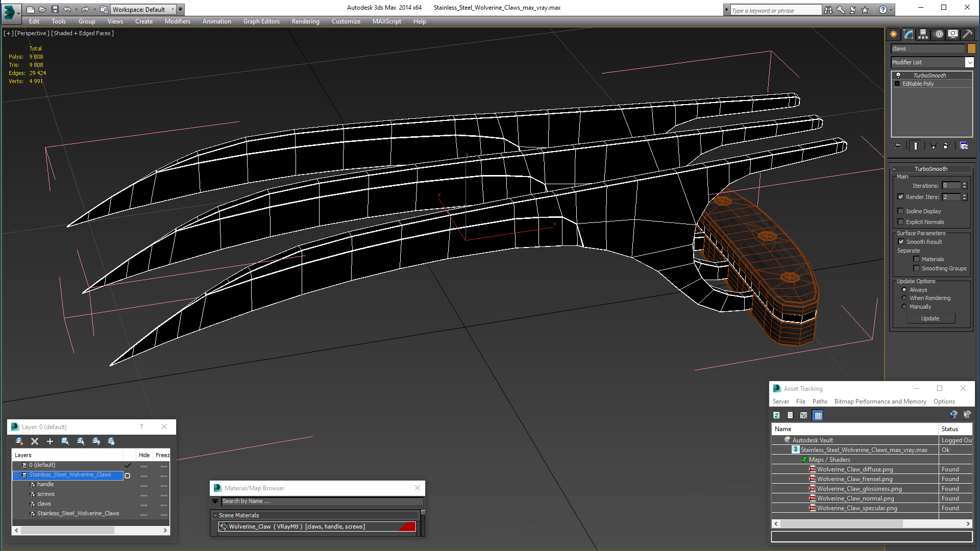Click Refresh icon in Asset Tracking toolbar
Screen dimensions: 980x551
click(x=776, y=415)
